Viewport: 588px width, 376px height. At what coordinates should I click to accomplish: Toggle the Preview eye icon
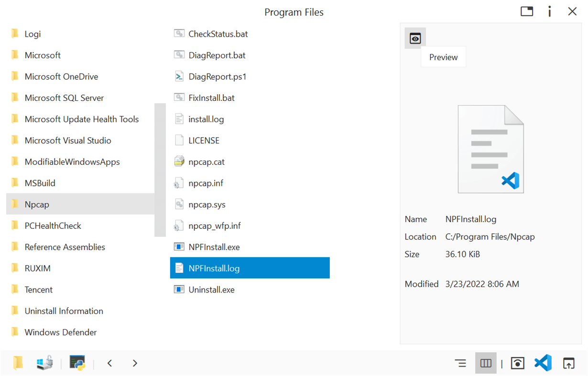pos(415,38)
